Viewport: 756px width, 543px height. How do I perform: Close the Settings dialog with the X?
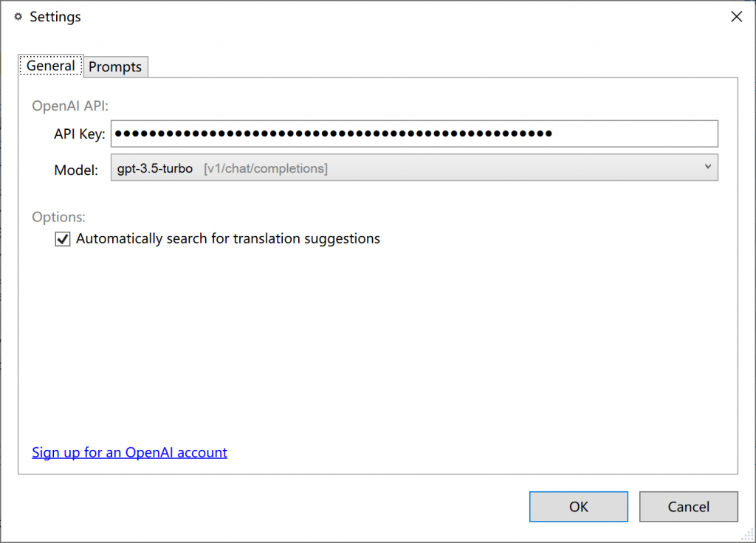(x=736, y=17)
